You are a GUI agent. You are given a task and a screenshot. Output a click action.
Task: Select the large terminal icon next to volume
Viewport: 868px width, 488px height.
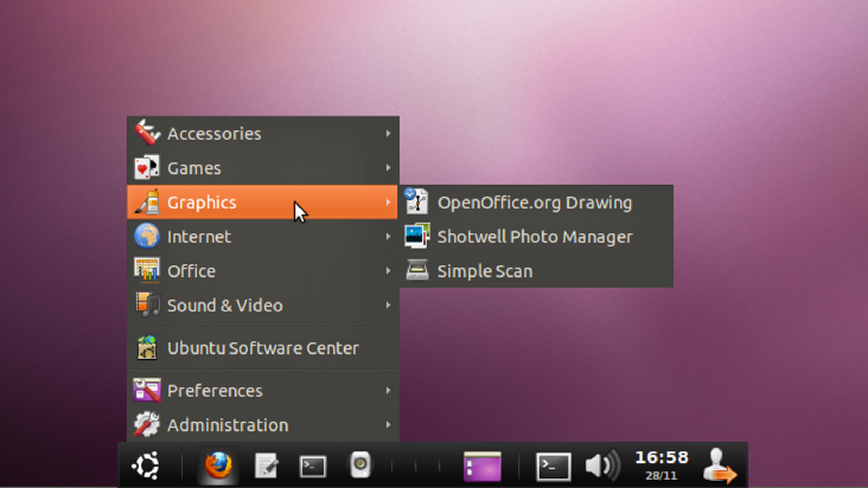click(553, 466)
